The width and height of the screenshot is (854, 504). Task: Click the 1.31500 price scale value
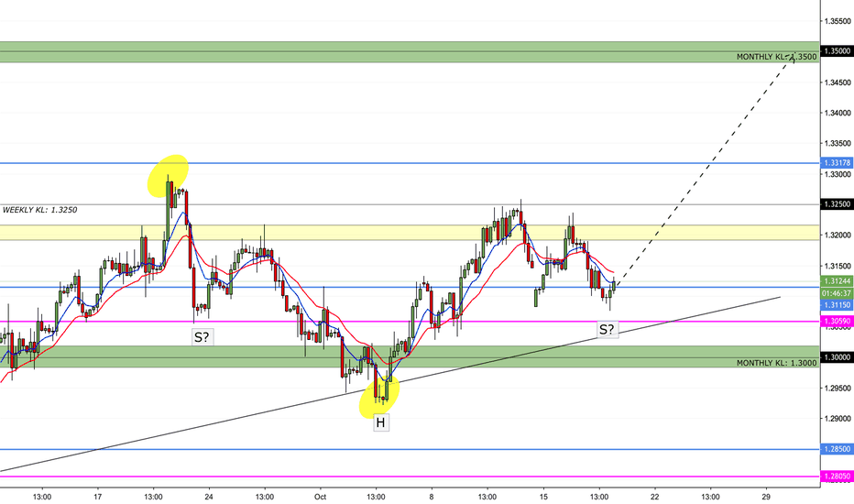(x=838, y=267)
